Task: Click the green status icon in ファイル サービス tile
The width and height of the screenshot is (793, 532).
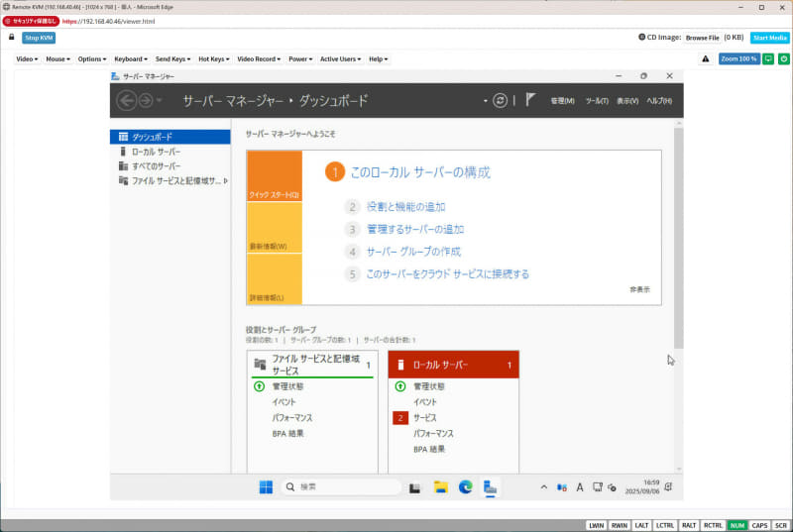Action: click(x=259, y=386)
